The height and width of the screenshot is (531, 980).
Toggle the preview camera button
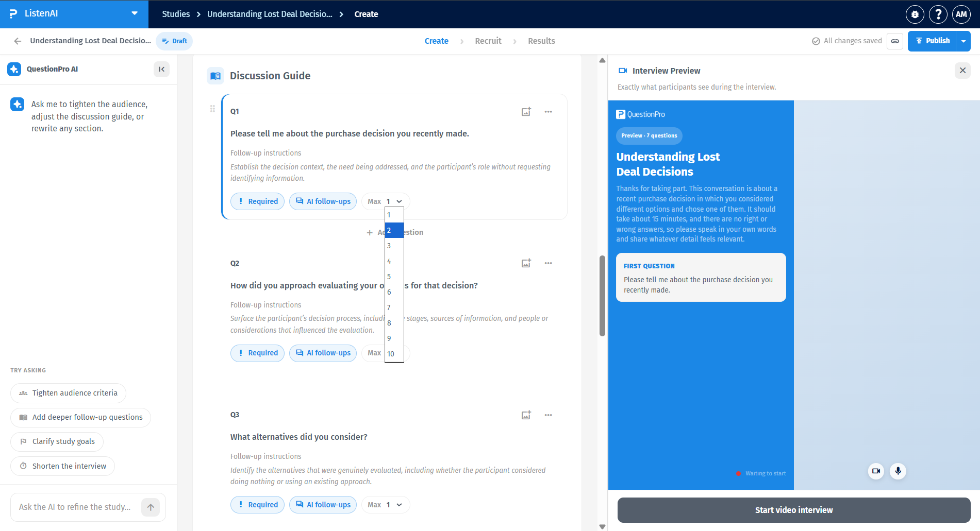pyautogui.click(x=876, y=471)
